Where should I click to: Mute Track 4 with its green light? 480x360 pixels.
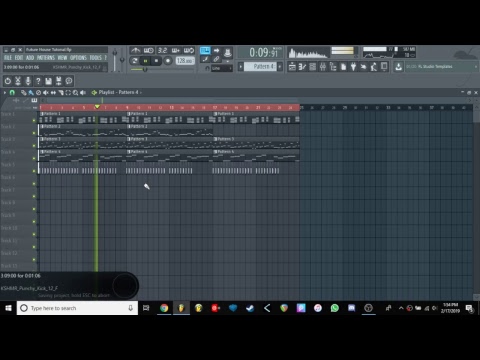coord(34,158)
